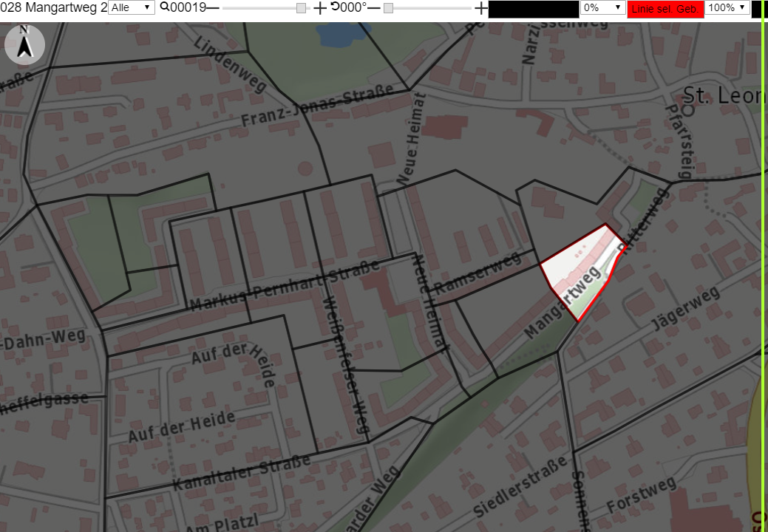Click the zoom minus icon
The image size is (768, 532).
[213, 8]
